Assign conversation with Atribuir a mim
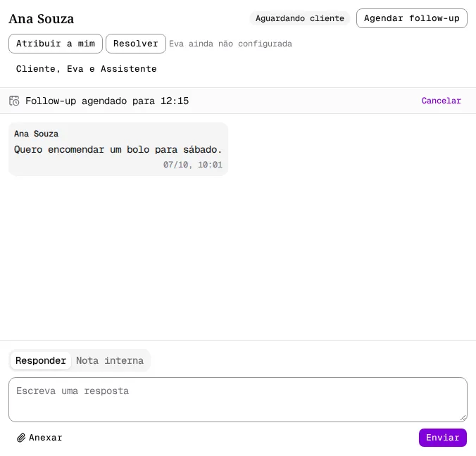 click(56, 44)
